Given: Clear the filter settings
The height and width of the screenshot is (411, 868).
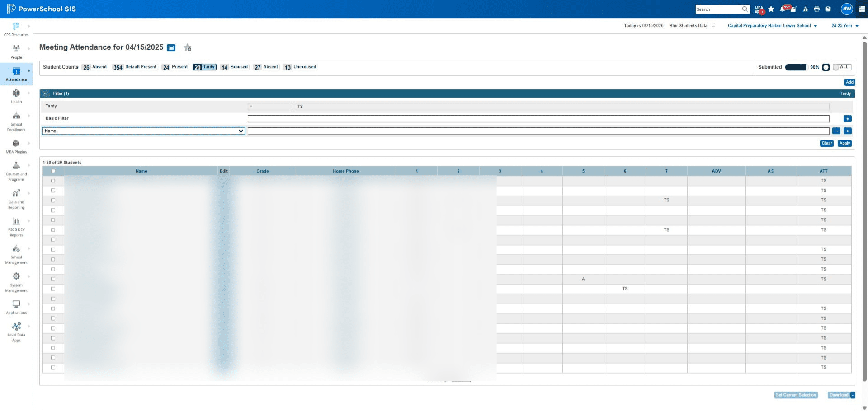Looking at the screenshot, I should [827, 143].
